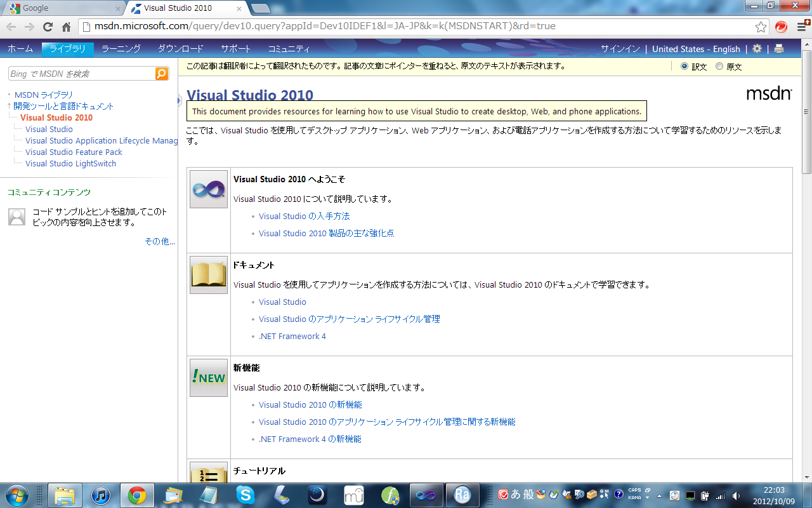Go to Chrome home page icon
This screenshot has height=508, width=812.
point(66,27)
